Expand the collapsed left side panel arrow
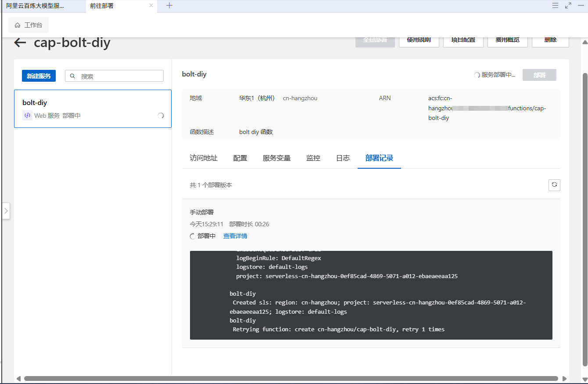 6,211
